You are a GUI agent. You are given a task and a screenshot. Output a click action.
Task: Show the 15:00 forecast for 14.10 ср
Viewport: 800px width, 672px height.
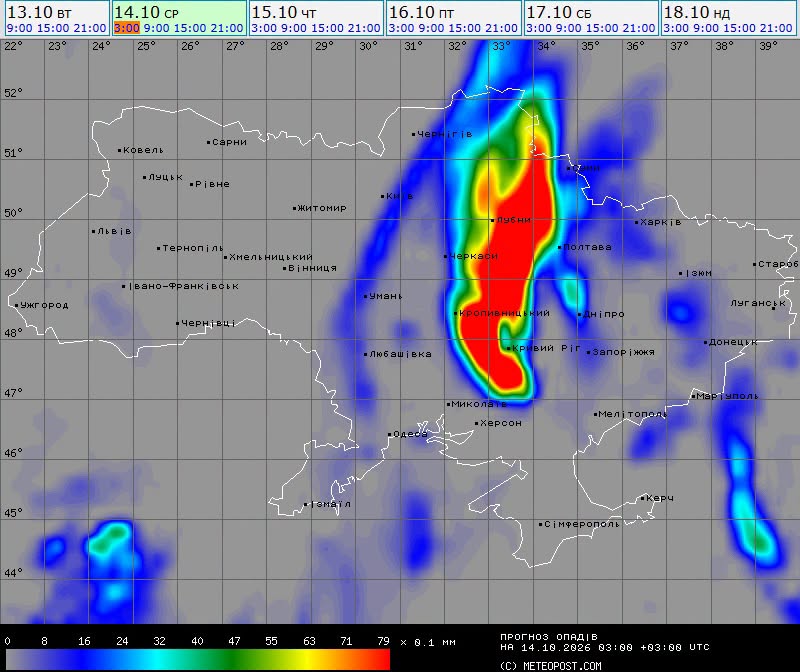click(x=190, y=28)
